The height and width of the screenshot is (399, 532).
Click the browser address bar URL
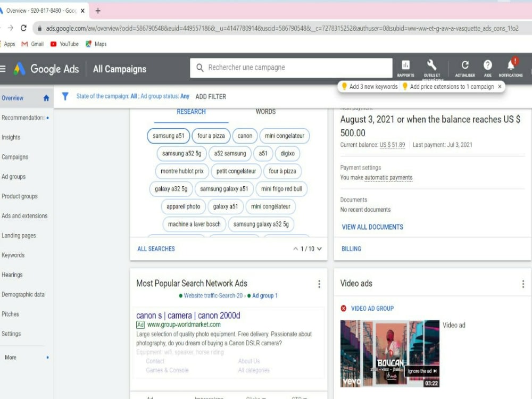point(282,29)
